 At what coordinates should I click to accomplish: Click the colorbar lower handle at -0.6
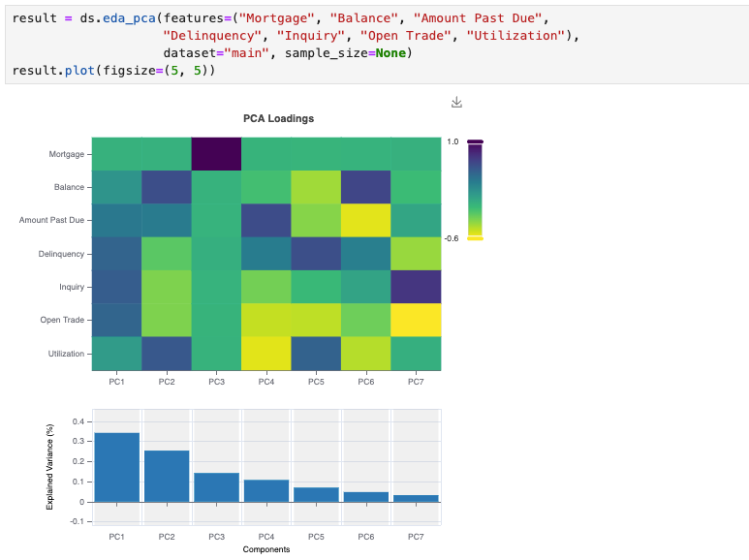coord(475,238)
